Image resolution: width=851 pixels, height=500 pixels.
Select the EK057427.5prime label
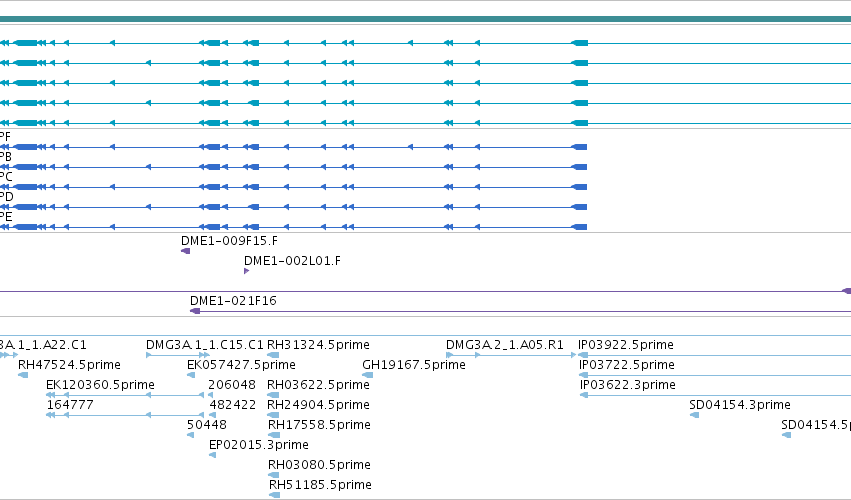pyautogui.click(x=242, y=365)
